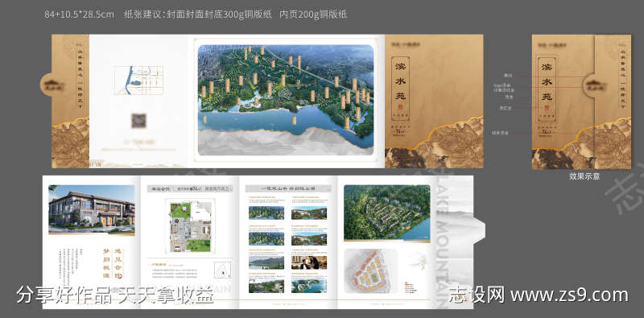Click the misty mountain lake thumbnail

coord(266,262)
